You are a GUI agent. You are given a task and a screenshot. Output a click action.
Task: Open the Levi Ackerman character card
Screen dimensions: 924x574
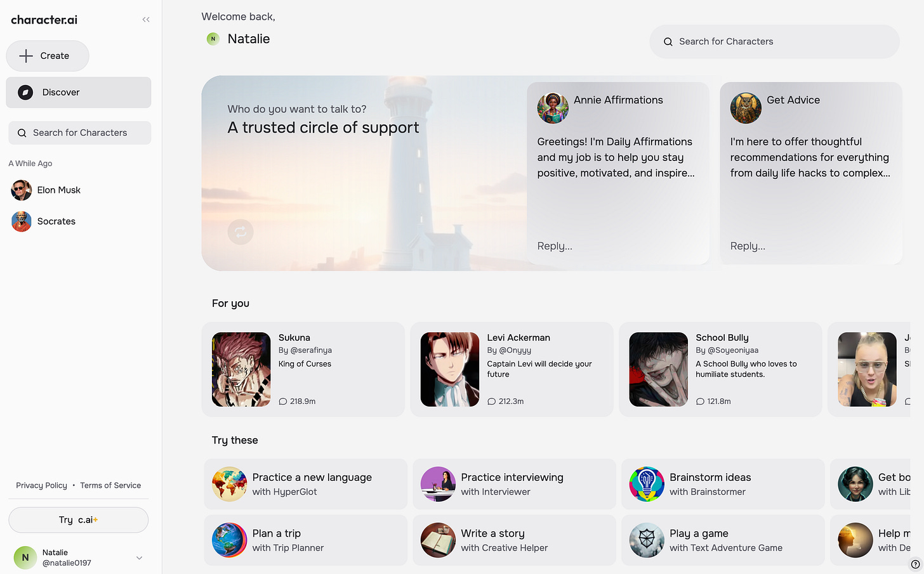(512, 369)
